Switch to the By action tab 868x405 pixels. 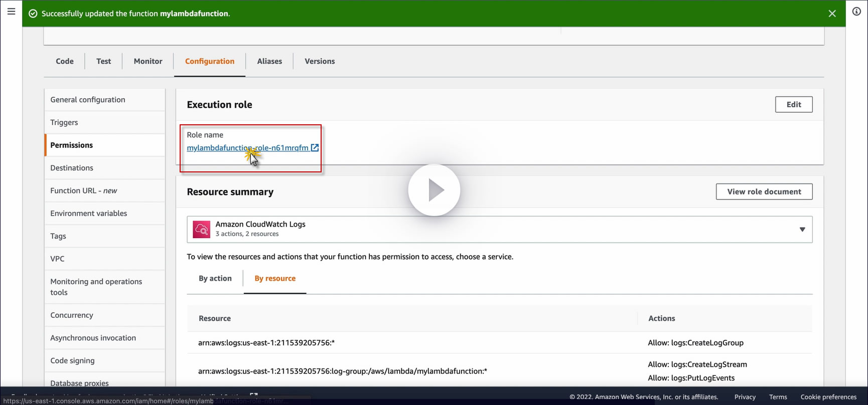[215, 279]
